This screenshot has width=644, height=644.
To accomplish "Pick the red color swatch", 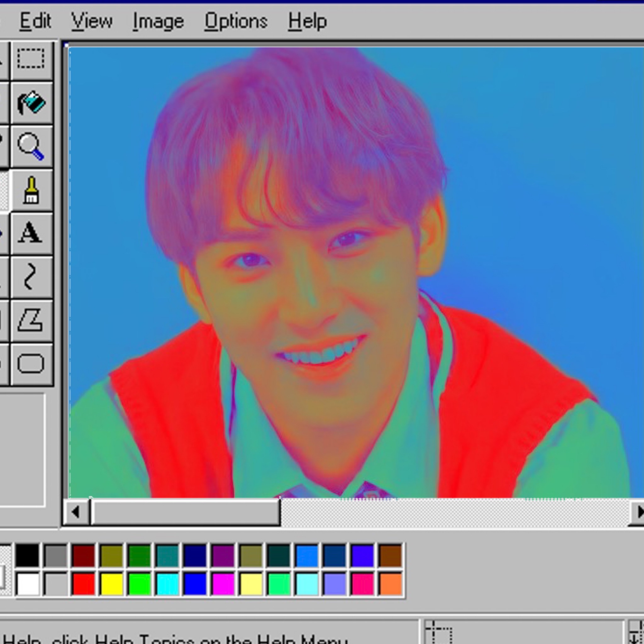I will (x=83, y=584).
